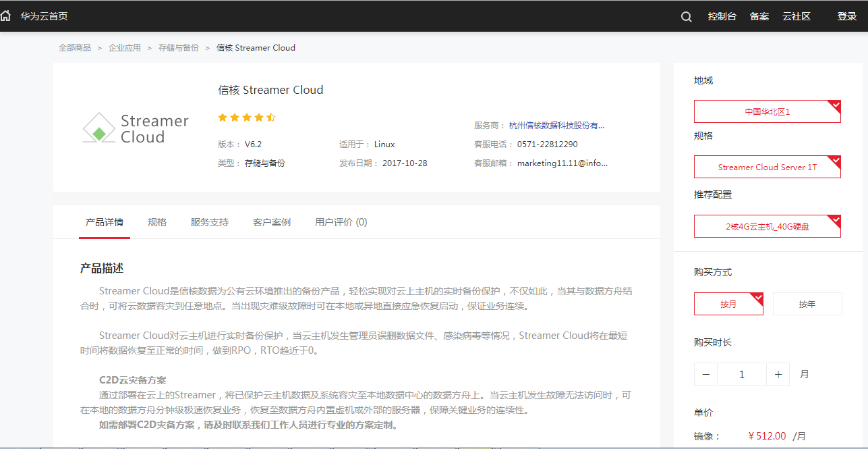Click the home icon beside 华为云首页
The width and height of the screenshot is (868, 449).
[5, 16]
